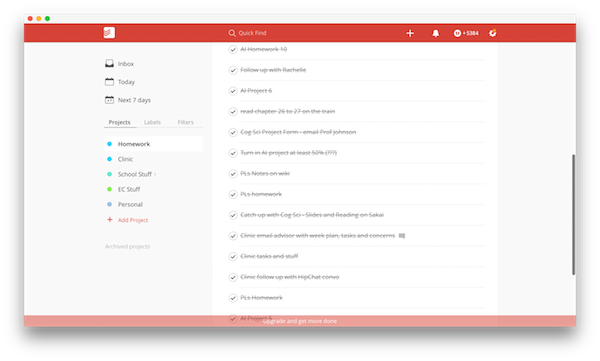Uncheck Clinic follow up HipChat task
The width and height of the screenshot is (600, 361).
click(x=233, y=277)
